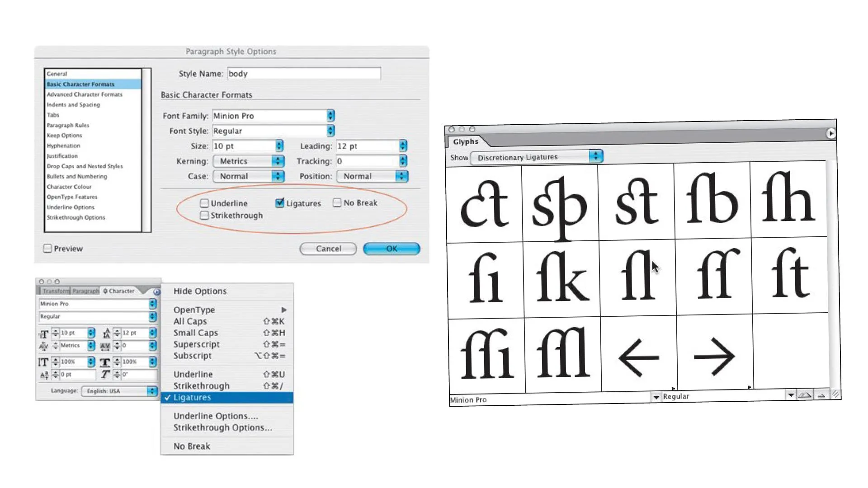
Task: Select Advanced Character Formats in list
Action: tap(85, 94)
